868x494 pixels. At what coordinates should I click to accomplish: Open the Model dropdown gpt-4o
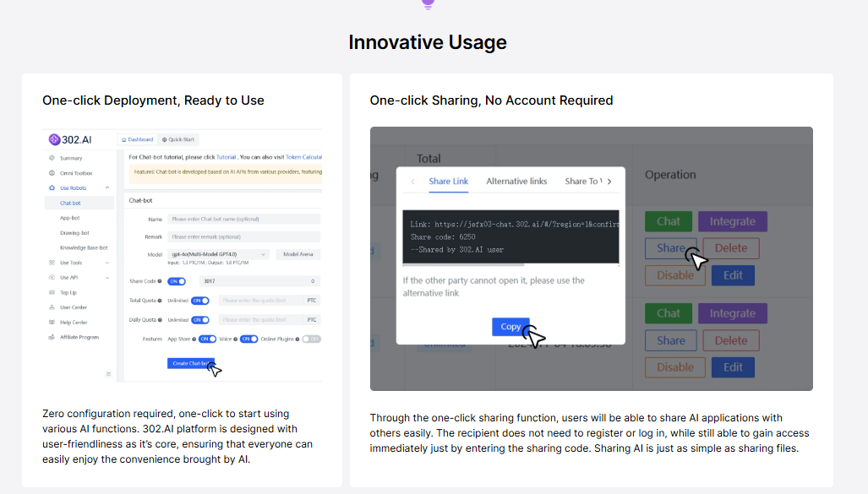point(219,254)
